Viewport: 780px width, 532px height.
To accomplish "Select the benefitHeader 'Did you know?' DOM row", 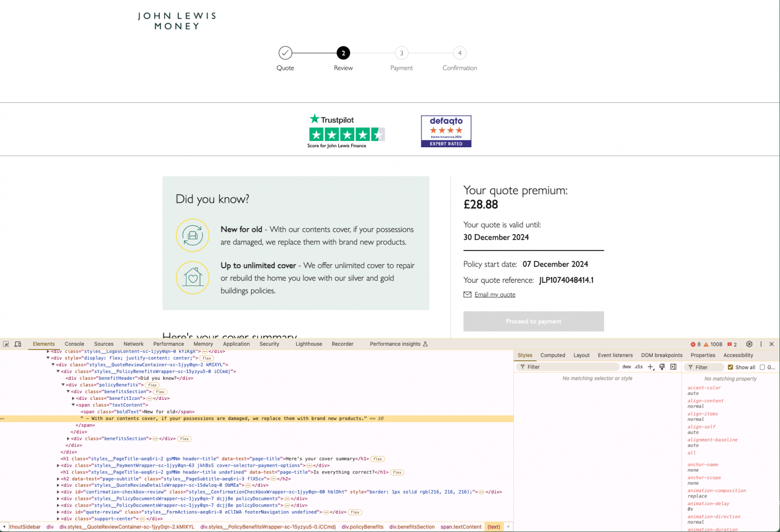I will 129,378.
